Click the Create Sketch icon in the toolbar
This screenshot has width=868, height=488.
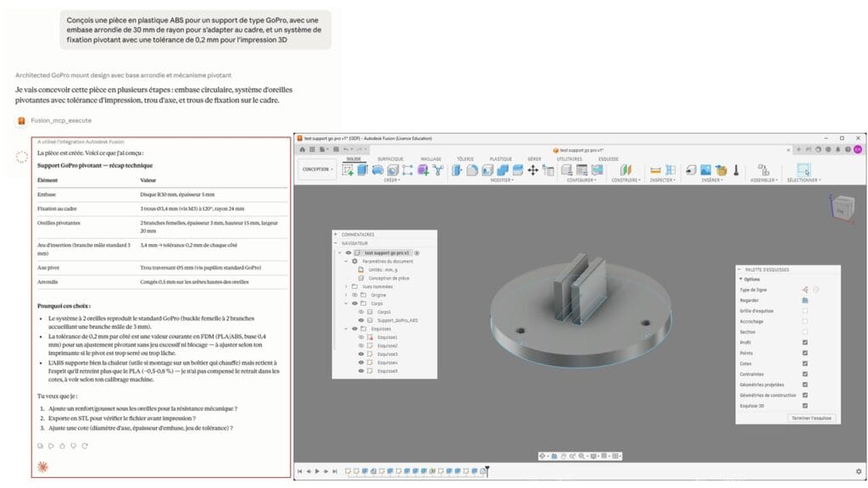tap(348, 169)
